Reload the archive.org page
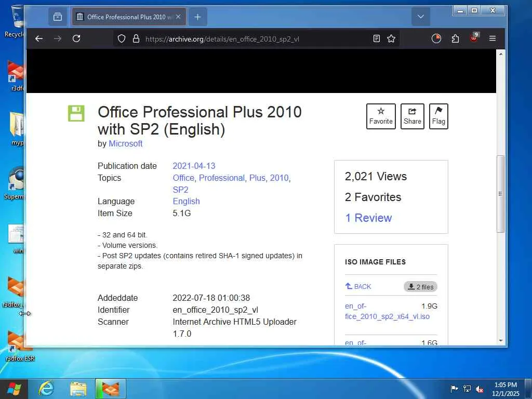 [x=76, y=38]
